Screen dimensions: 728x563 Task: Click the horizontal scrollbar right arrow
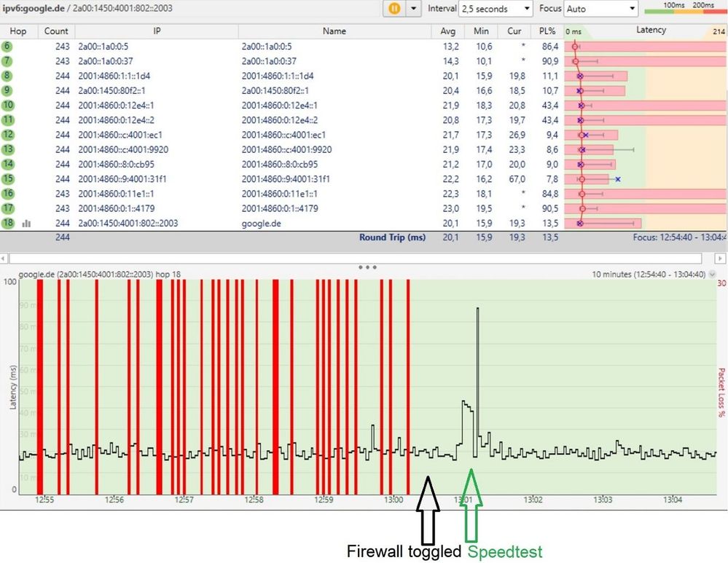point(720,258)
